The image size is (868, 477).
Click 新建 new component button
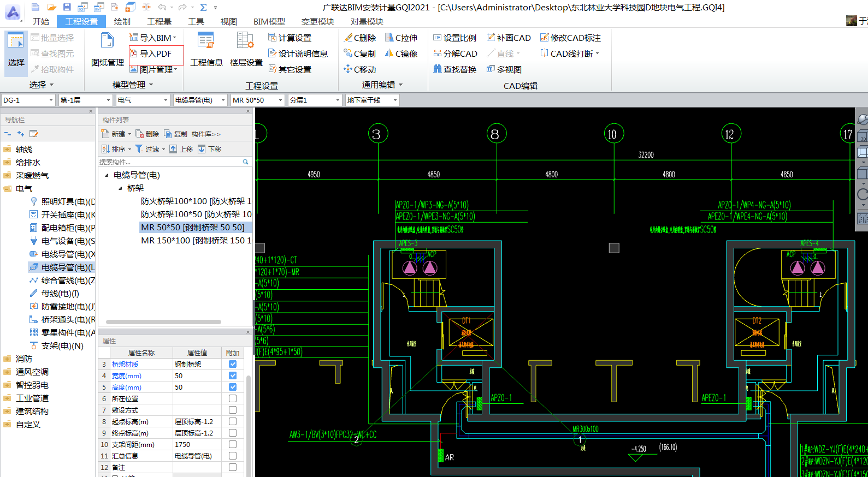coord(114,134)
